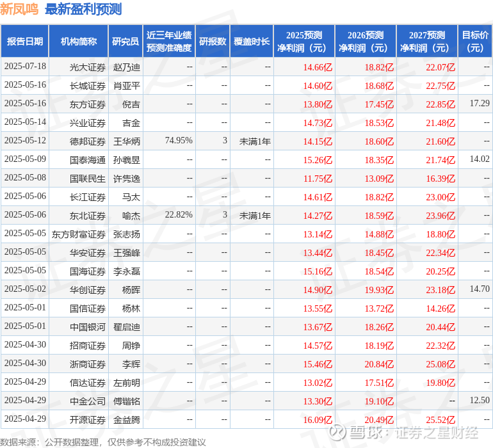Click 14.66亿 in 光大证券 row
Image resolution: width=493 pixels, height=448 pixels.
(x=318, y=67)
